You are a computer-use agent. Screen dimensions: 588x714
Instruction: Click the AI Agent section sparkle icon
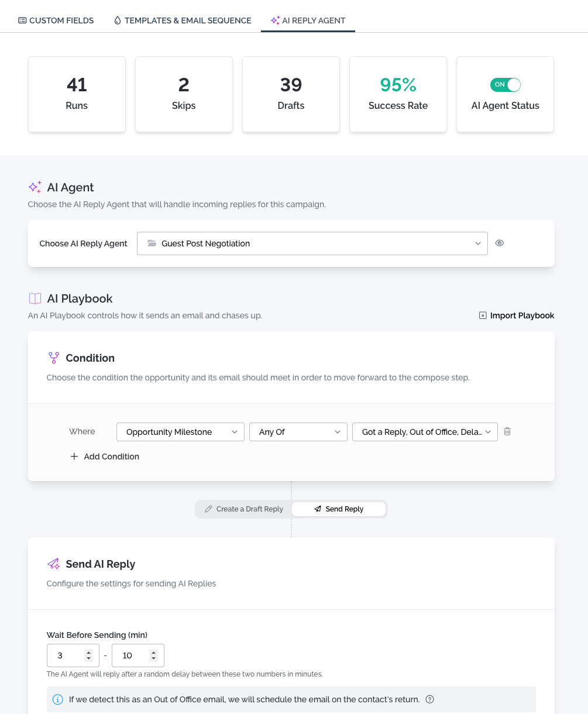35,187
